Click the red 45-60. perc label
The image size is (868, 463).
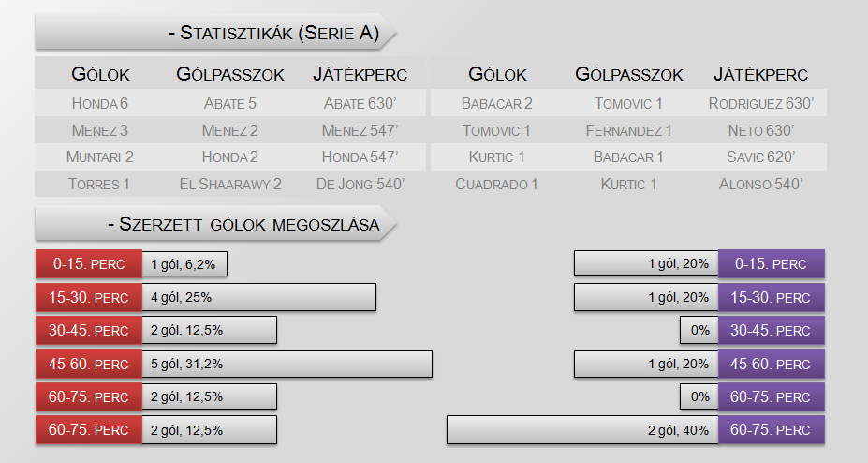89,364
